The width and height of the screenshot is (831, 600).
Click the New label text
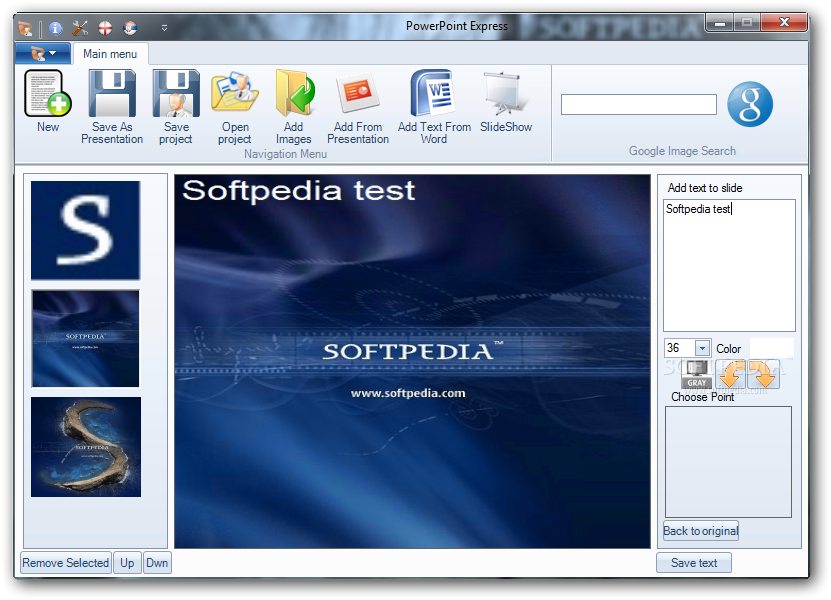click(48, 127)
